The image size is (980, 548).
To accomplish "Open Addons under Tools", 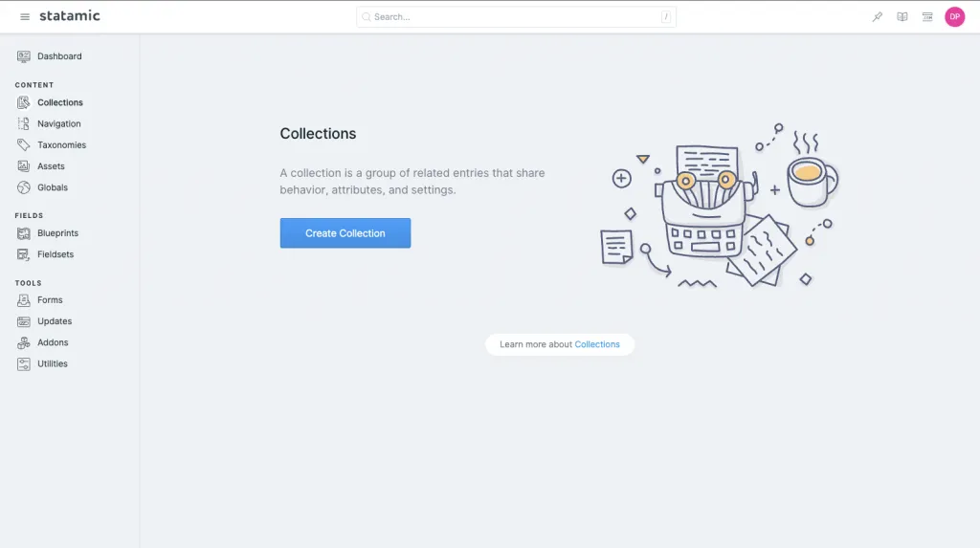I will [x=53, y=342].
